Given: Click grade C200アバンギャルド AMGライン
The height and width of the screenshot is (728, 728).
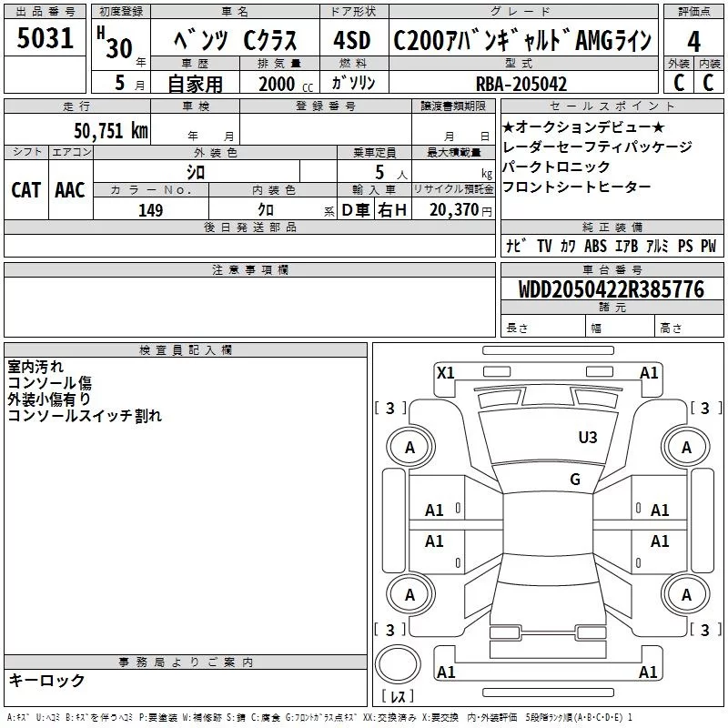Looking at the screenshot, I should (522, 40).
